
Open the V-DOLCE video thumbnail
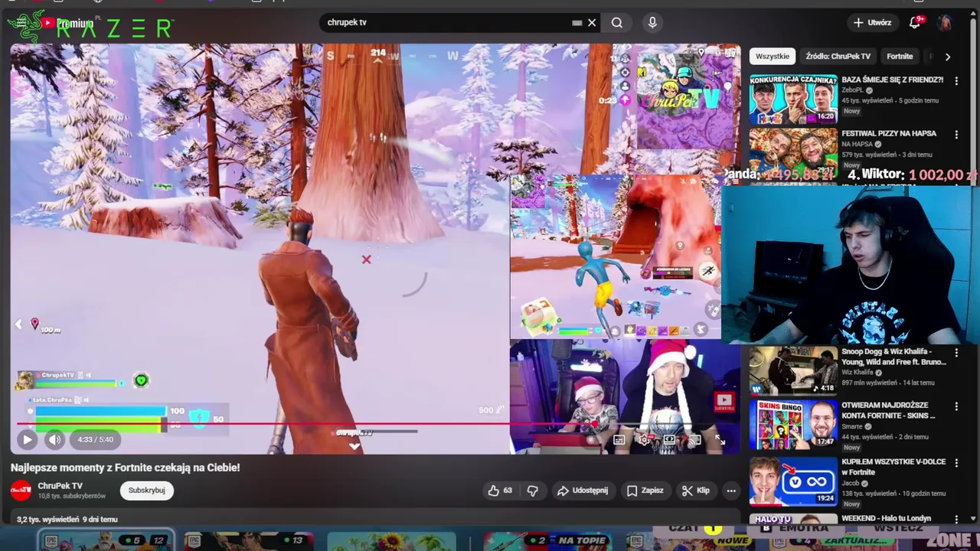793,481
